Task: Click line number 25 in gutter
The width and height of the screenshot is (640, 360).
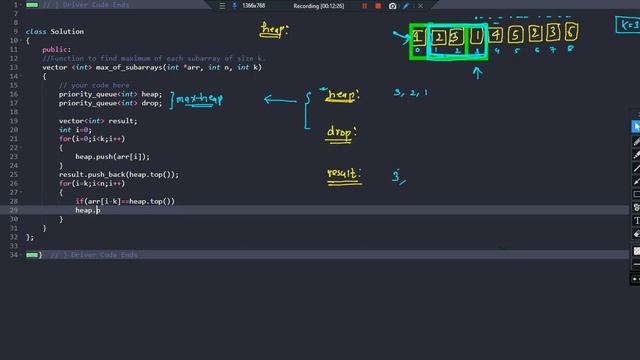Action: 14,175
